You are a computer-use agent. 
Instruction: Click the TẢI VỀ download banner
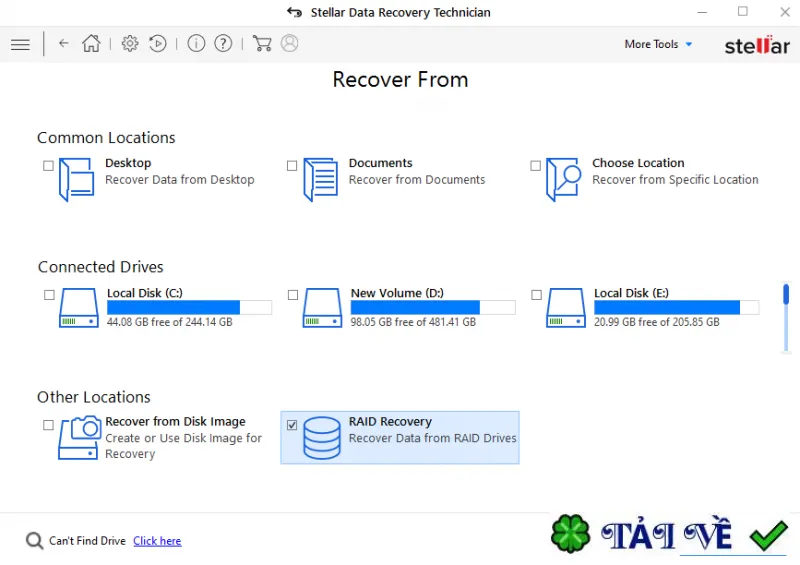point(669,535)
